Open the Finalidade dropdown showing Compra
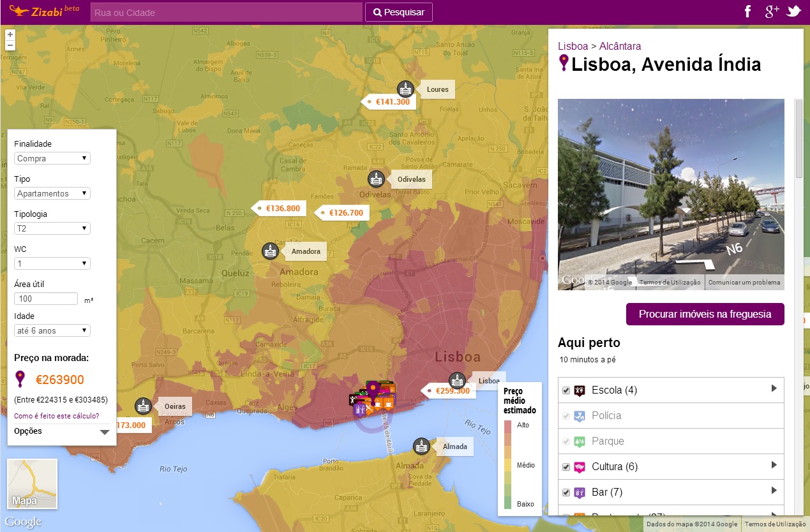 coord(52,158)
